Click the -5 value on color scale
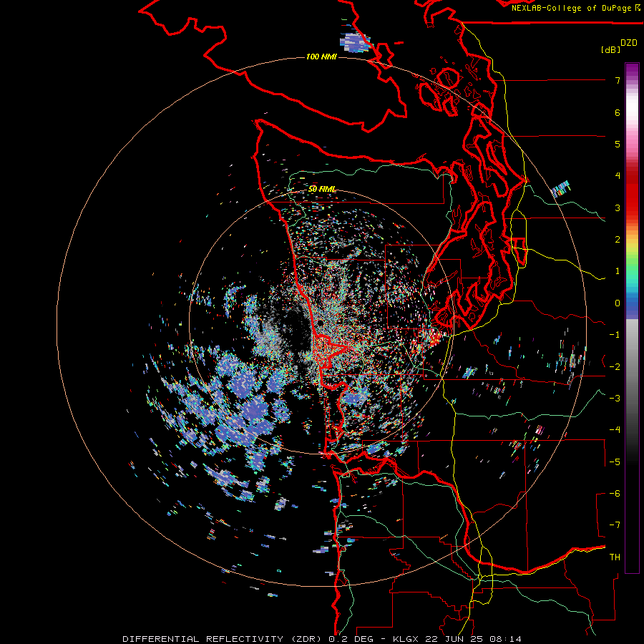The image size is (644, 644). pos(615,462)
